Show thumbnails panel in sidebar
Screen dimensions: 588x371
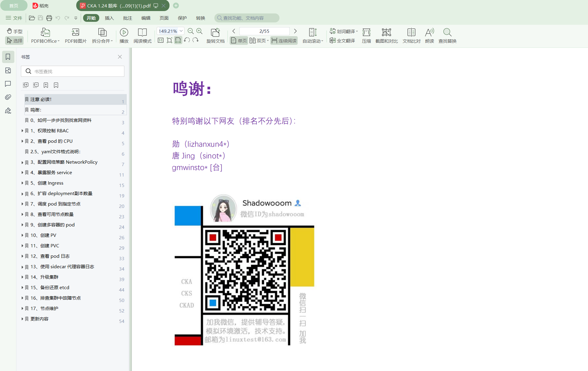pos(8,70)
